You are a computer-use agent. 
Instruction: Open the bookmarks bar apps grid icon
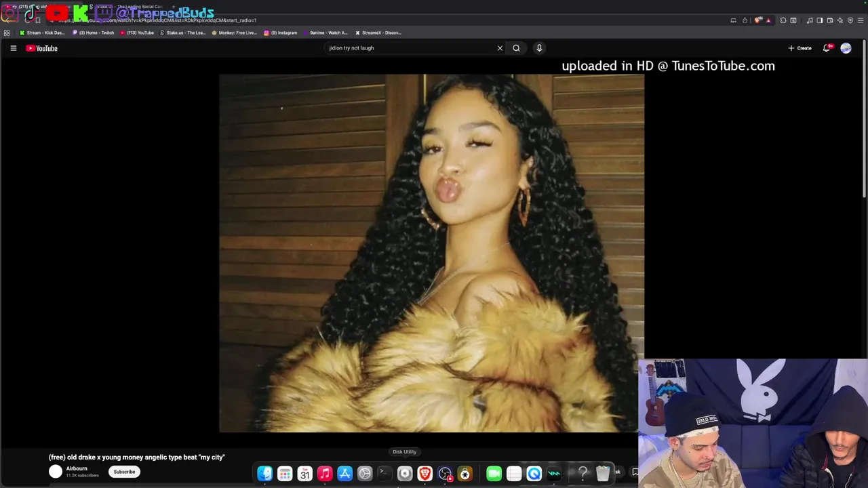pos(7,33)
